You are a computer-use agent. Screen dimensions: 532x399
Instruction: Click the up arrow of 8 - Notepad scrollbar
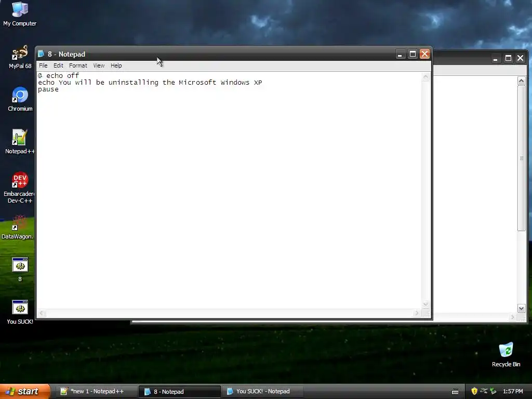click(x=425, y=77)
